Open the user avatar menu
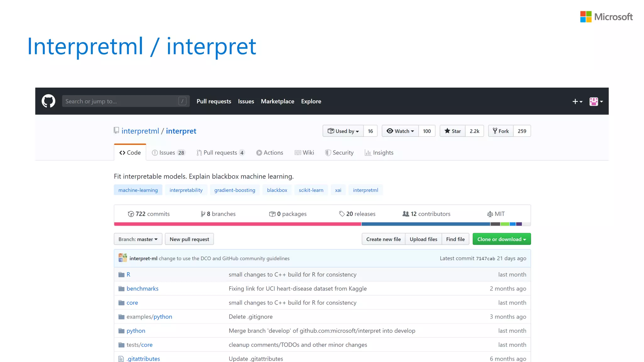This screenshot has height=362, width=644. (596, 101)
